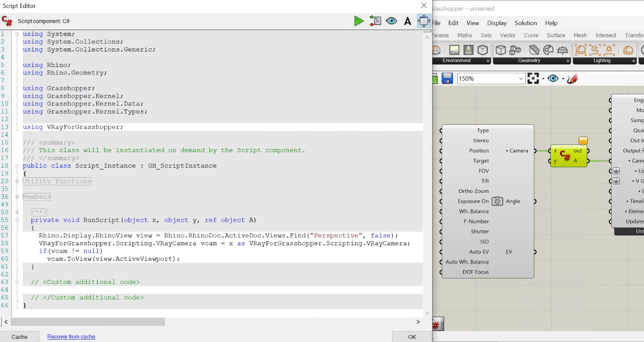Click the "FOV" input on the camera component
This screenshot has width=644, height=342.
pyautogui.click(x=484, y=171)
